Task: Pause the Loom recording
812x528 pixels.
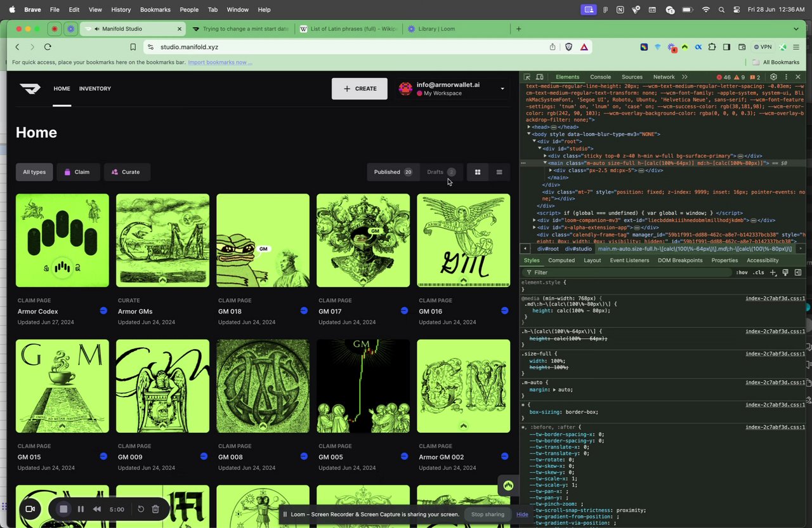Action: coord(81,509)
